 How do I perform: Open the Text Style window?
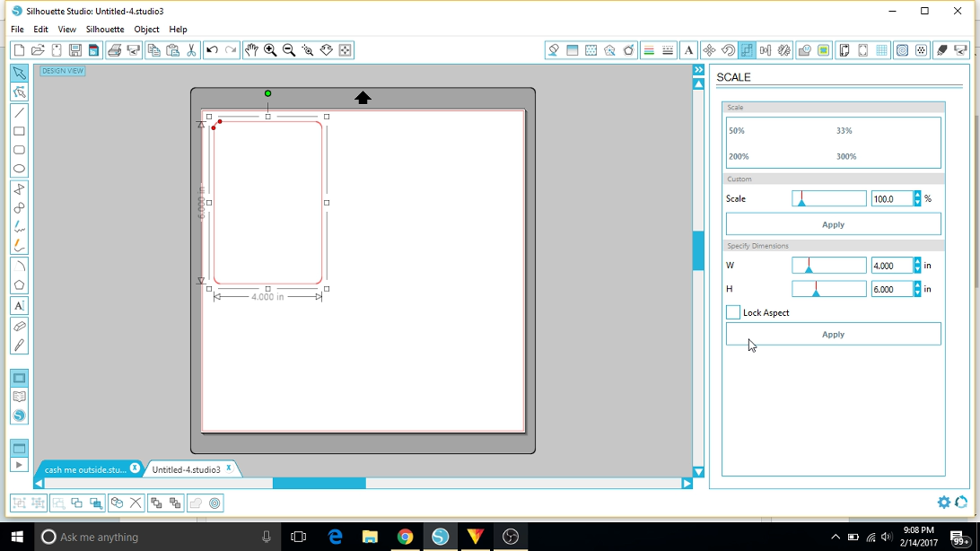tap(688, 50)
